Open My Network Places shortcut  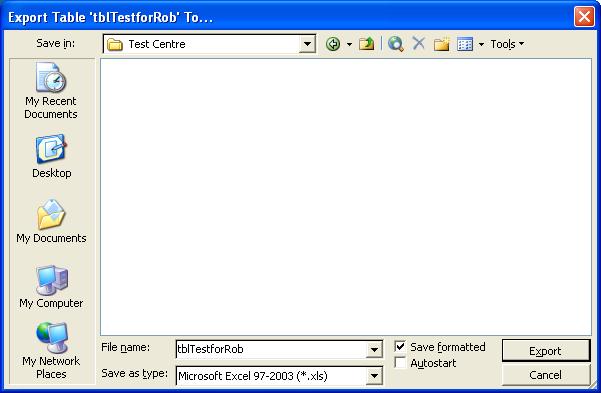pos(51,351)
